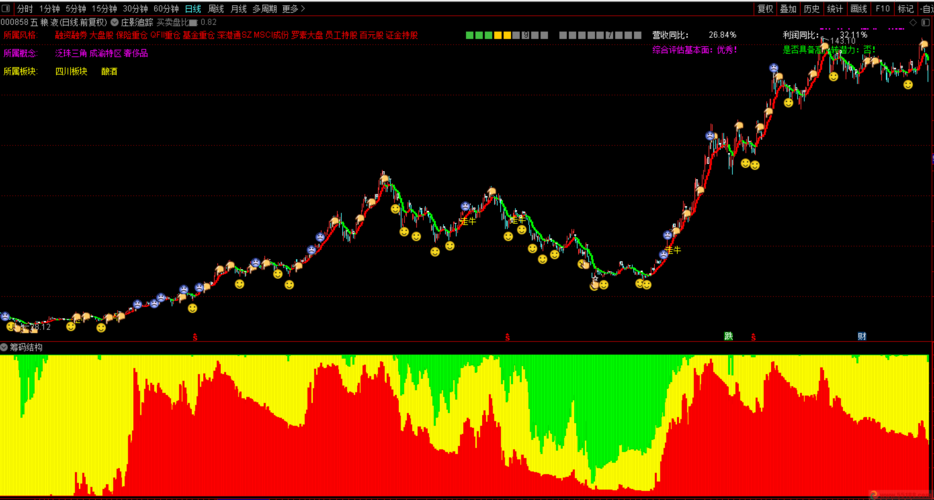Click the first green square in rating bar
934x500 pixels.
point(470,35)
